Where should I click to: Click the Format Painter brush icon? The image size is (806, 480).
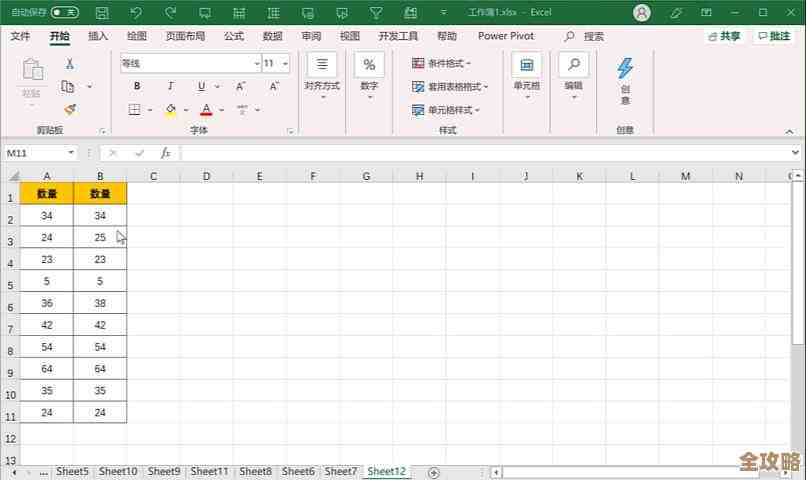coord(69,110)
